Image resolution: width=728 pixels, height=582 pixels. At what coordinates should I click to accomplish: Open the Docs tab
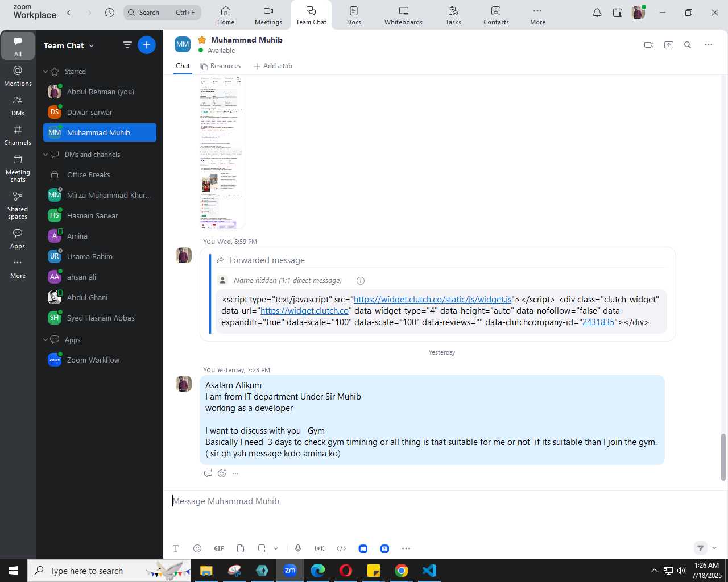[354, 15]
